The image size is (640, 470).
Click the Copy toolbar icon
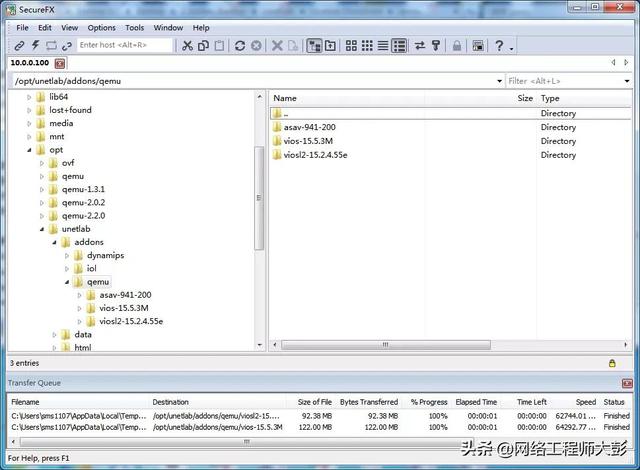[203, 46]
